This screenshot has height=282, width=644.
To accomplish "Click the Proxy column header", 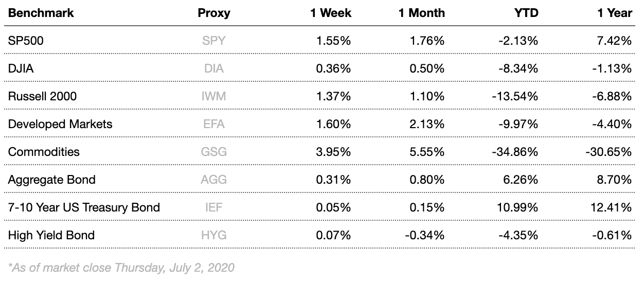I will click(x=214, y=13).
